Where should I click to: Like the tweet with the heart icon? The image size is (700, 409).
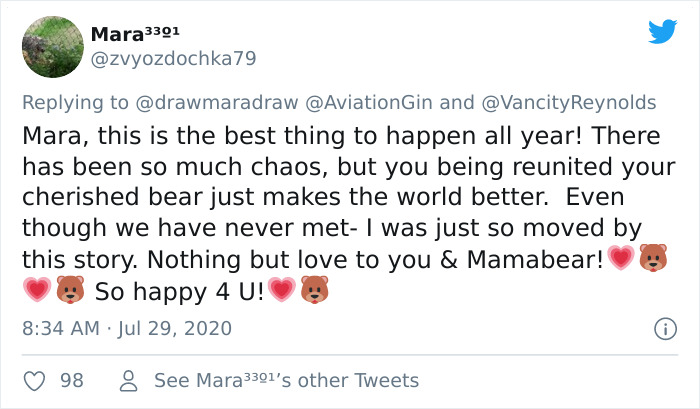35,381
